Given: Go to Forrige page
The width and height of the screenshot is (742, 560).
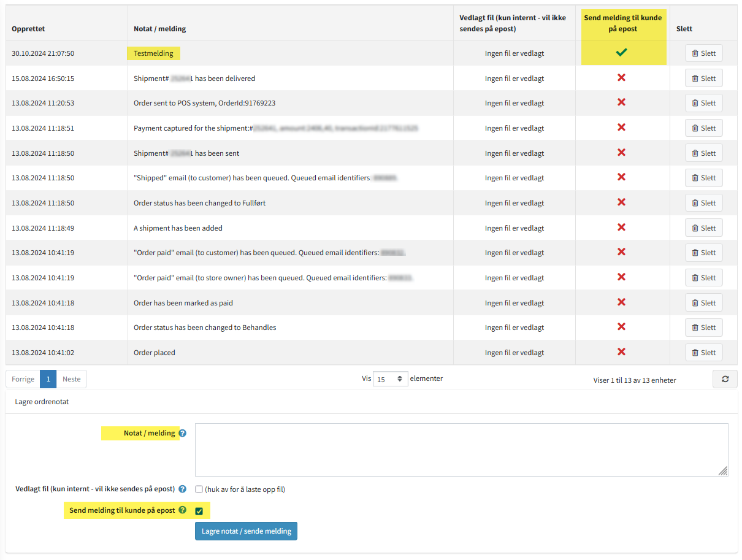Looking at the screenshot, I should pos(23,379).
